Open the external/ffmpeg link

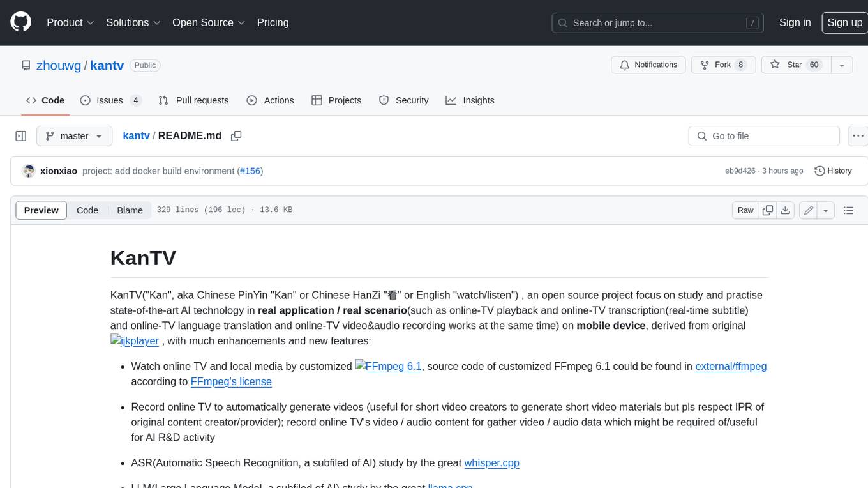pos(731,367)
